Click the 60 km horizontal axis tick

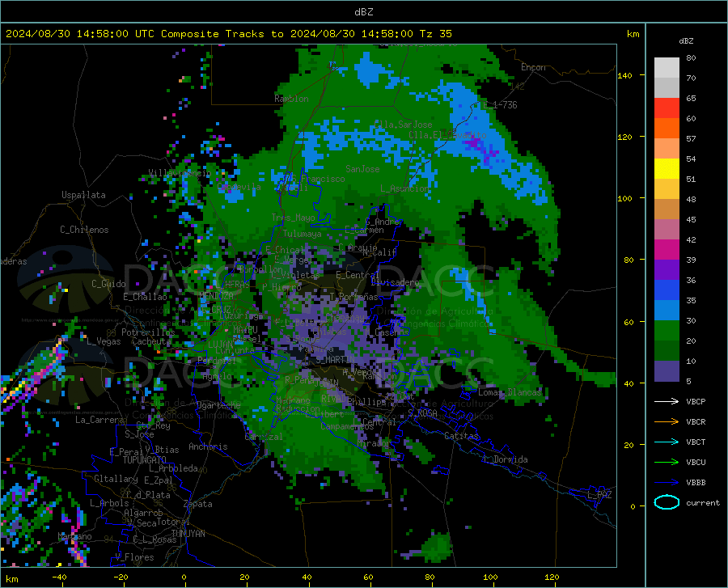coord(368,577)
